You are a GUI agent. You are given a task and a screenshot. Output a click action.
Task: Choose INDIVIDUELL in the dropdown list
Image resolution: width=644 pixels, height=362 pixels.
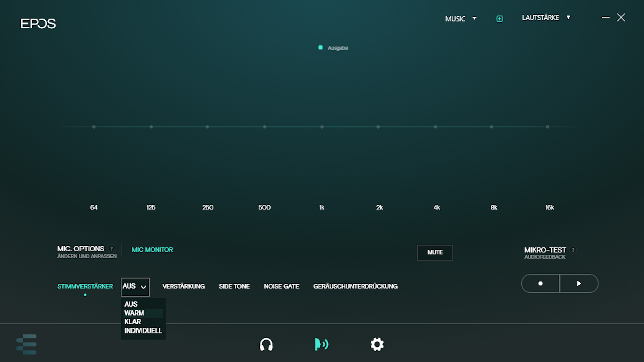[x=143, y=331]
